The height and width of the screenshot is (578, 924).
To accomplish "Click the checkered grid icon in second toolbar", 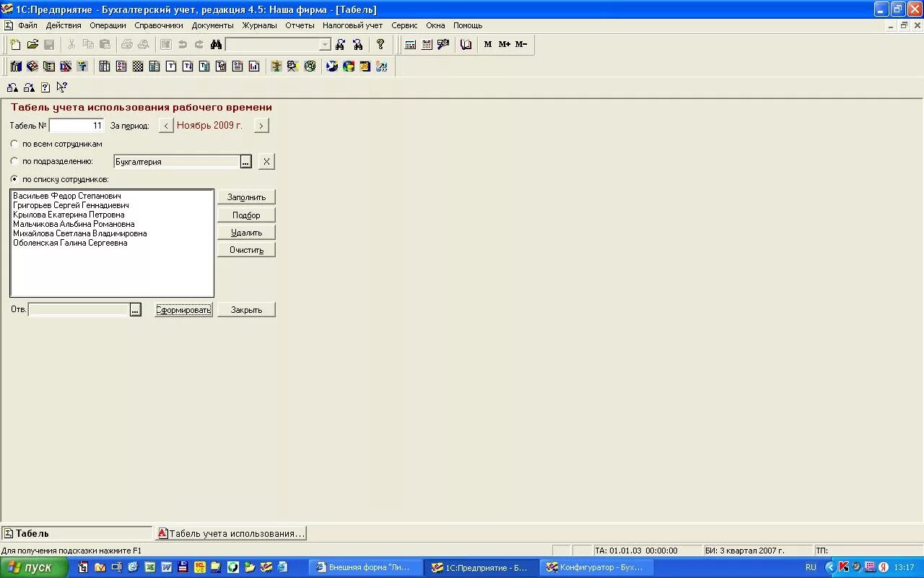I will [138, 66].
